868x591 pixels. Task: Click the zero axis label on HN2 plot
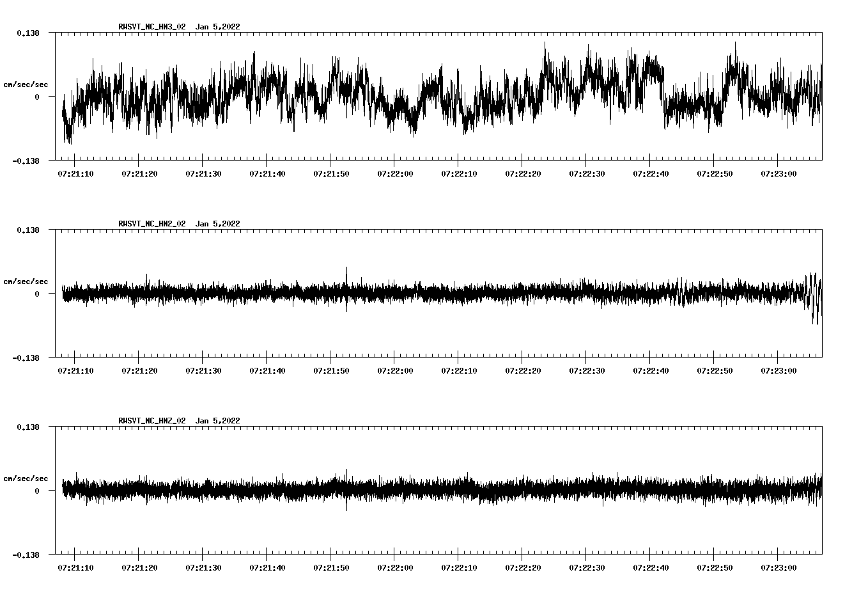pos(37,294)
